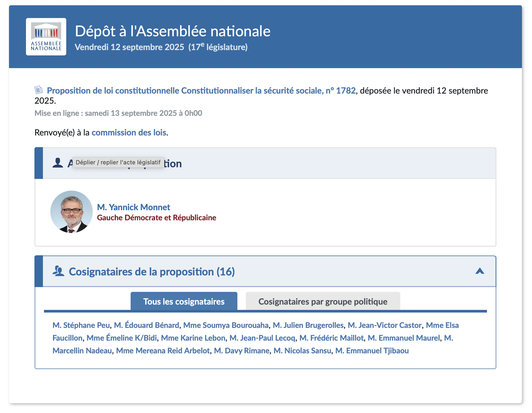Open cosignatory Mme Mereana Reid Arbelot
This screenshot has width=532, height=413.
(x=163, y=351)
